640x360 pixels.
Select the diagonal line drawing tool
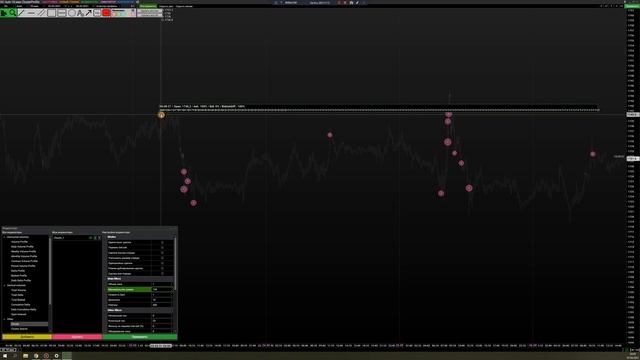click(22, 13)
